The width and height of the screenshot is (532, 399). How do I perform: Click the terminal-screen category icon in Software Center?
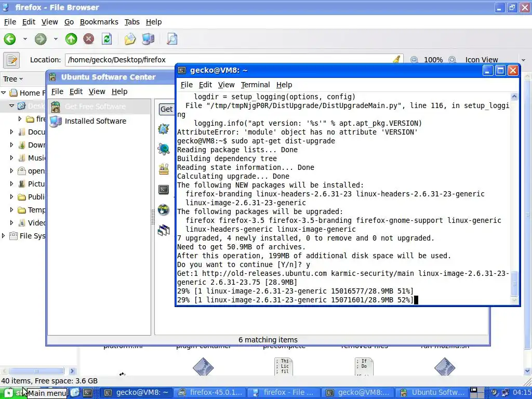pyautogui.click(x=164, y=189)
